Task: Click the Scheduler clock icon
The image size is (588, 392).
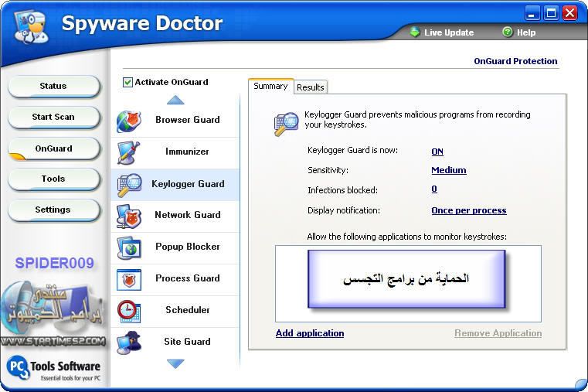Action: coord(128,311)
